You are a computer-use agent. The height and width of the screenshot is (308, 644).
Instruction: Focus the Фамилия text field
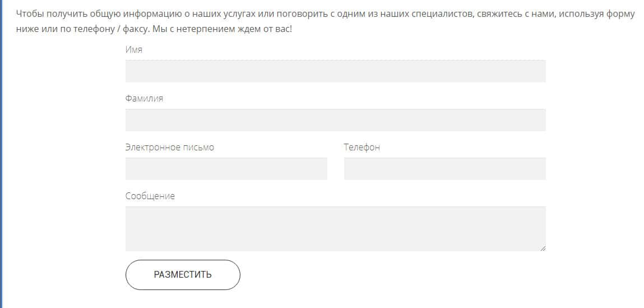[x=335, y=120]
